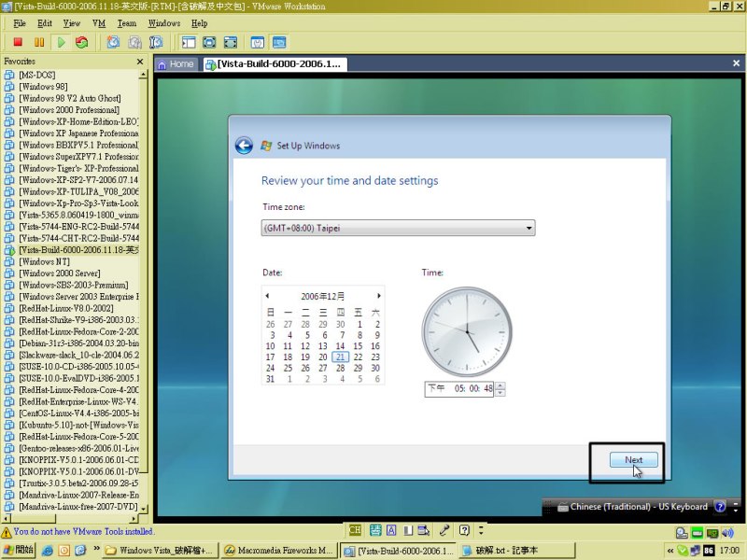Click the Console view toolbar icon

coord(279,42)
